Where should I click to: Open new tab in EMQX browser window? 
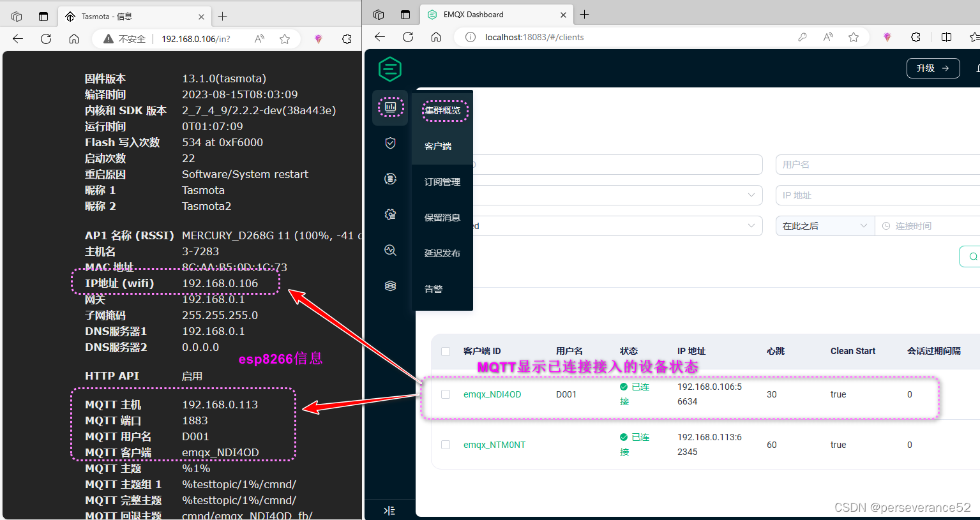coord(585,15)
